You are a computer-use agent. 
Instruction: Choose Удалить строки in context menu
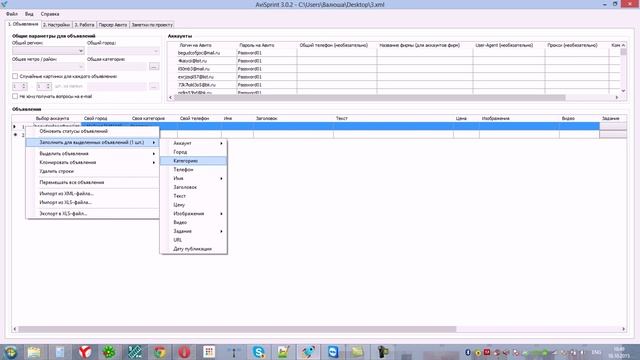tap(92, 171)
